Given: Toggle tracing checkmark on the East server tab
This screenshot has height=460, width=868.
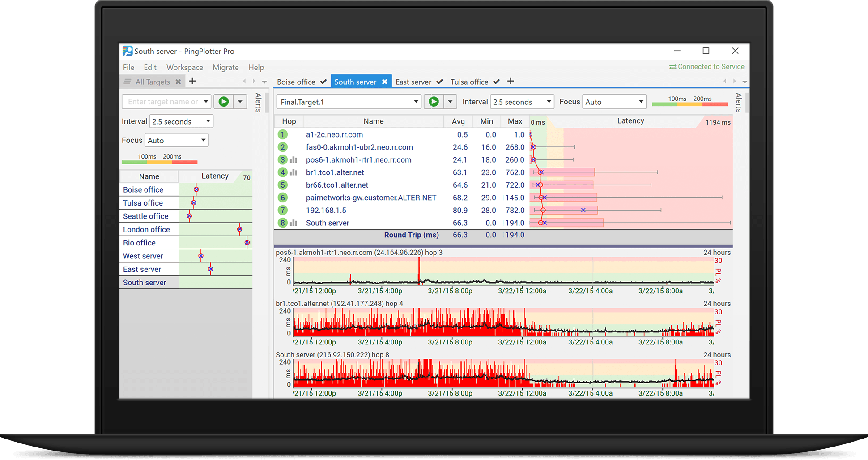Looking at the screenshot, I should click(439, 82).
